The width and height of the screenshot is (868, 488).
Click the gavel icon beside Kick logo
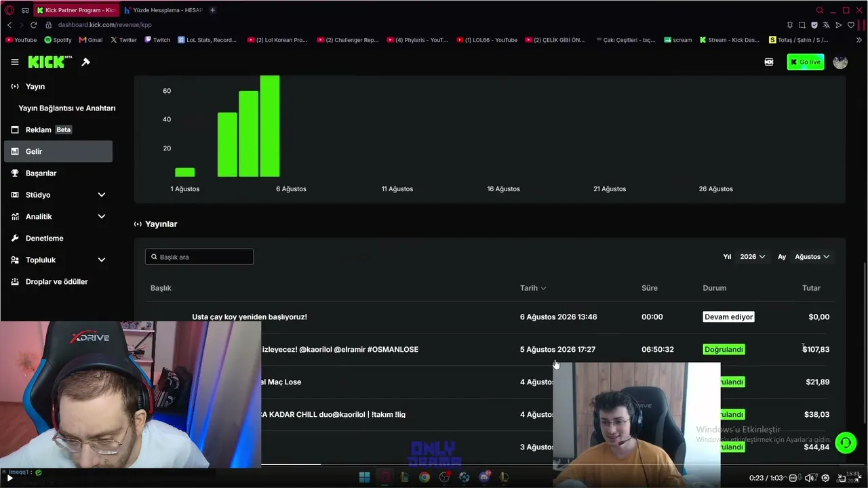pyautogui.click(x=86, y=62)
